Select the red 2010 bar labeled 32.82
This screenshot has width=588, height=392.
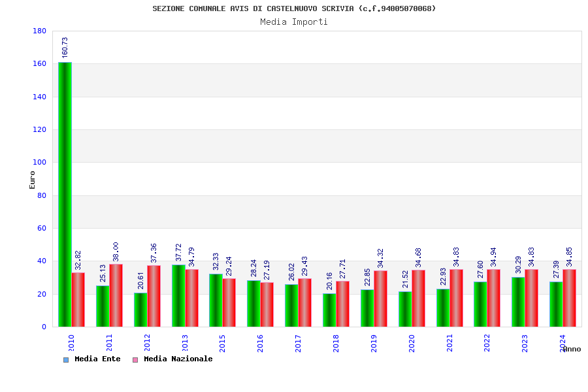pyautogui.click(x=78, y=300)
